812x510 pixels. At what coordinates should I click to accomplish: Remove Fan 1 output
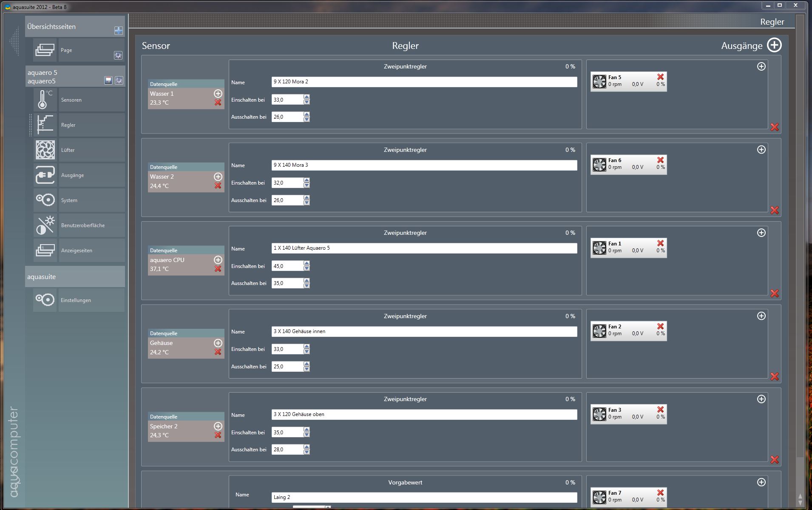(x=660, y=243)
